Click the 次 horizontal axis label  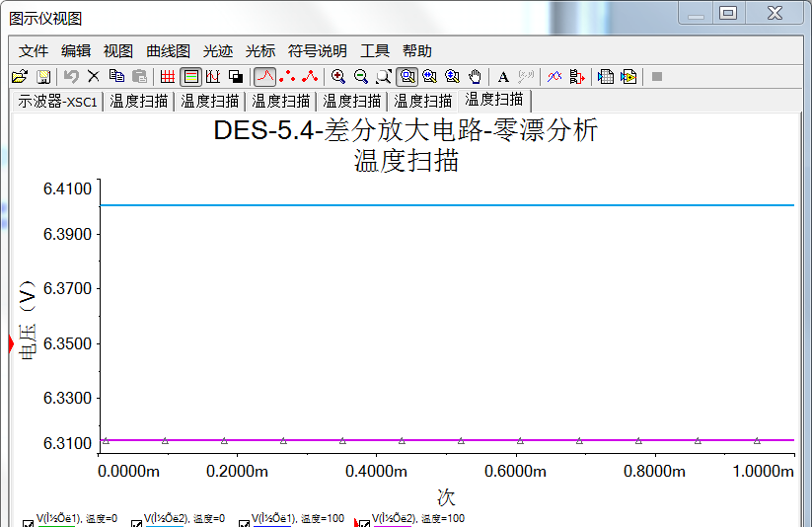446,497
